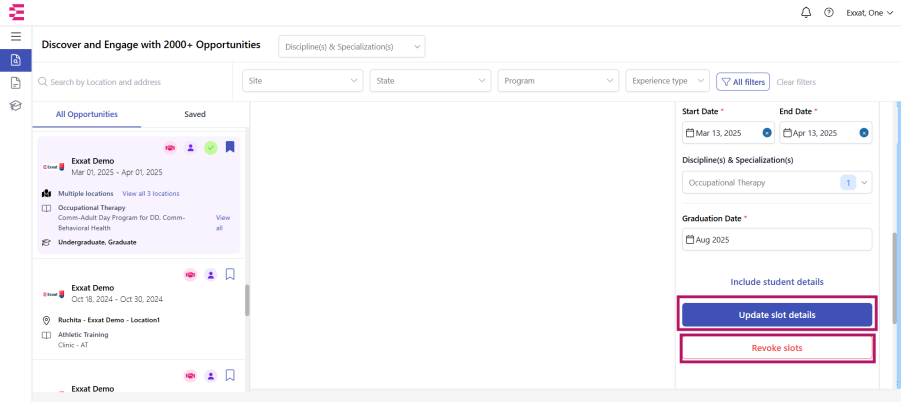Open the Experience type dropdown

(667, 81)
